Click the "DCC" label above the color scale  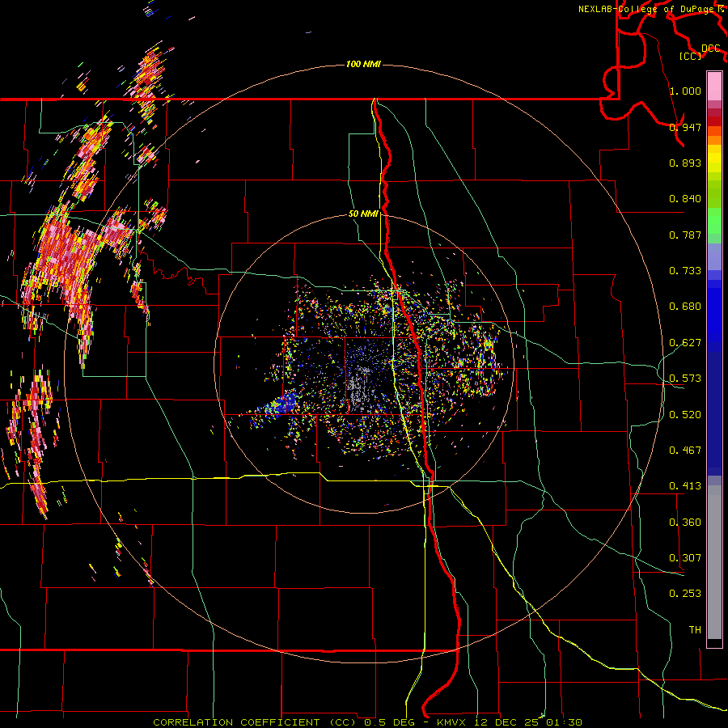point(710,48)
